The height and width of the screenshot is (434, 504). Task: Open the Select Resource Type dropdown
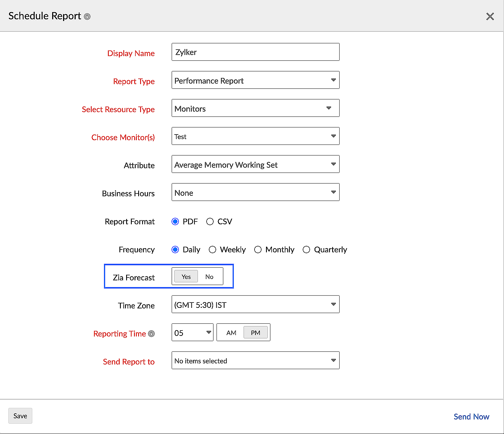click(x=329, y=108)
